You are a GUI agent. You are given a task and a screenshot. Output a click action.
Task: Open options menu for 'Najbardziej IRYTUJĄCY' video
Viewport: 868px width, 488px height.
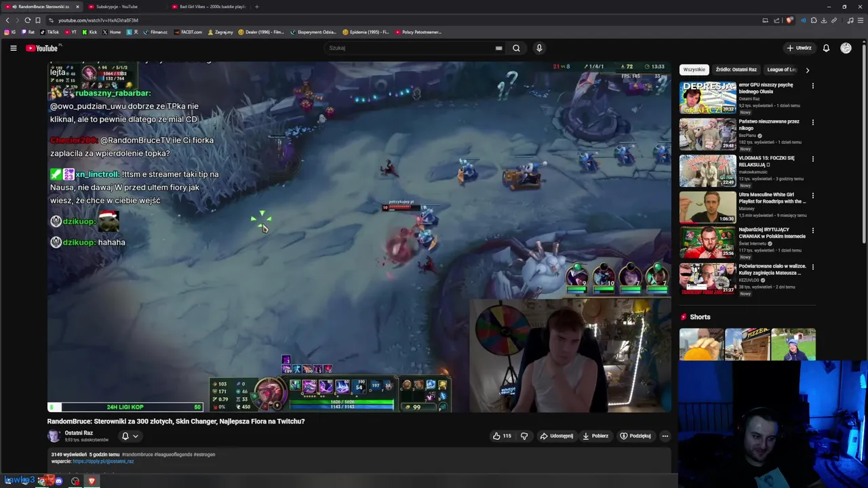812,231
